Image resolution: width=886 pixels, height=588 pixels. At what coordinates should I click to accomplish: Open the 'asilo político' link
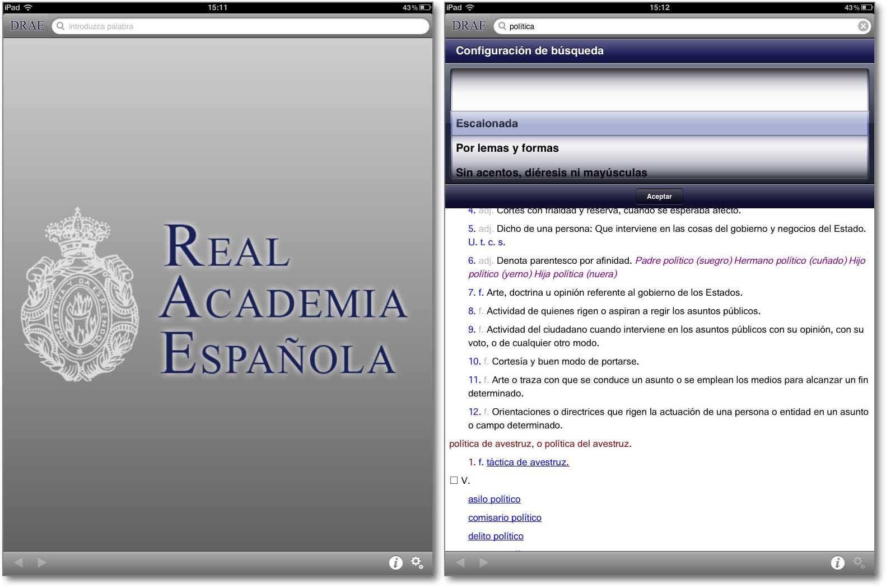click(494, 499)
